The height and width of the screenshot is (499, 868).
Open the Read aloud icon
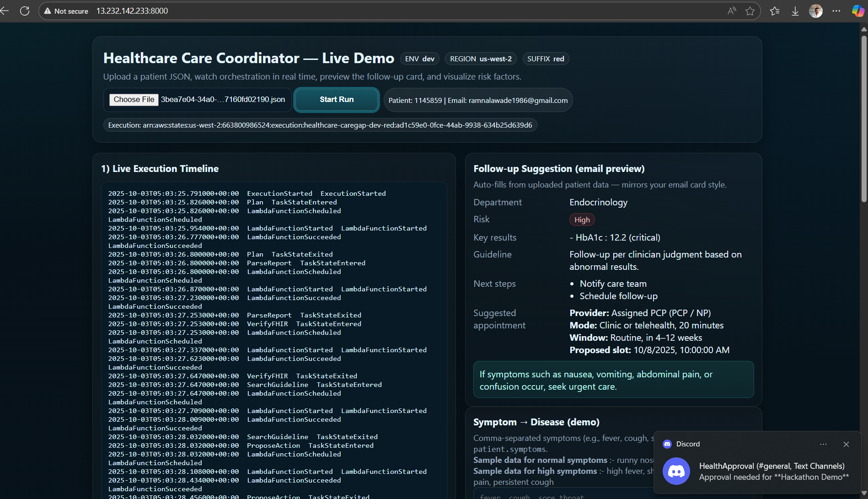(732, 11)
